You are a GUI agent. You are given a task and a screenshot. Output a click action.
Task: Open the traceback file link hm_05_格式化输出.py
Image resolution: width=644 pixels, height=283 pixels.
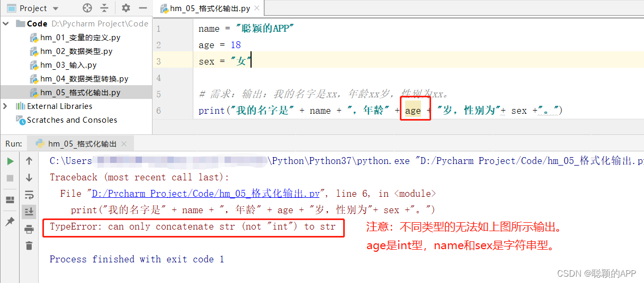click(205, 194)
